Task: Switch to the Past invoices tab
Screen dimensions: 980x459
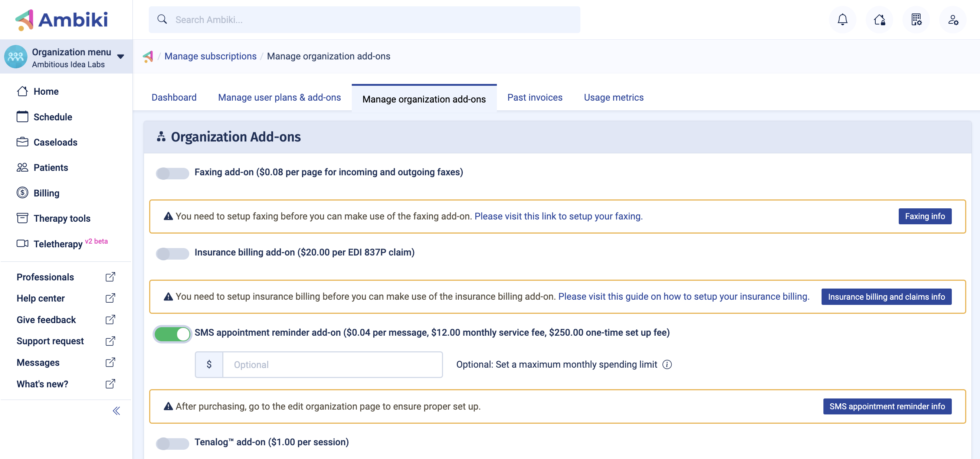Action: [x=534, y=97]
